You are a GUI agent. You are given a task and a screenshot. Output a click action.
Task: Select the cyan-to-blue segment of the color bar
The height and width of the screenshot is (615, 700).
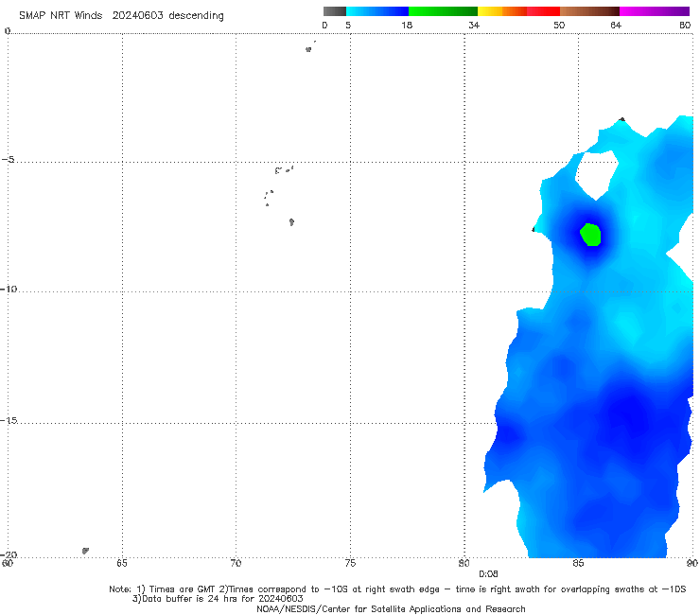[377, 11]
